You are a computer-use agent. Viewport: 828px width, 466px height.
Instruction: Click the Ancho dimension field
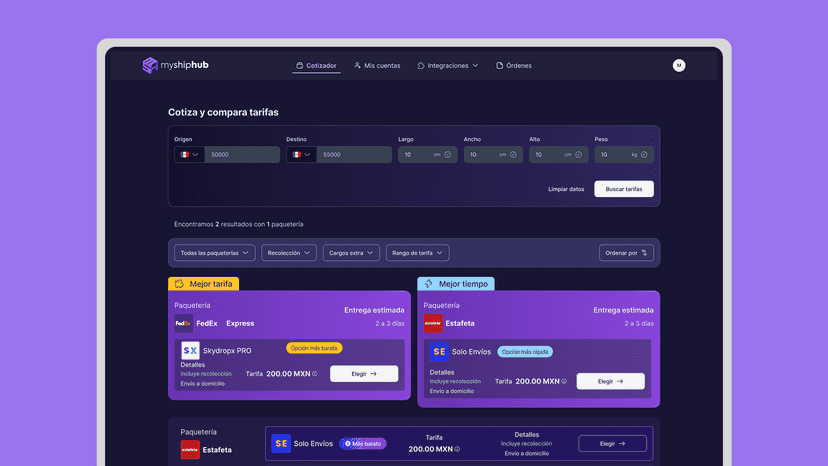point(493,155)
